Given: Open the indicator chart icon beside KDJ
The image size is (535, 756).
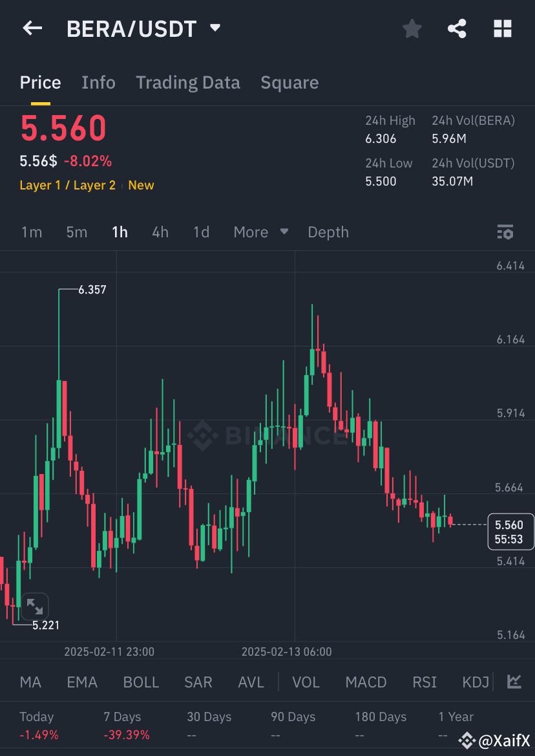Looking at the screenshot, I should 514,682.
